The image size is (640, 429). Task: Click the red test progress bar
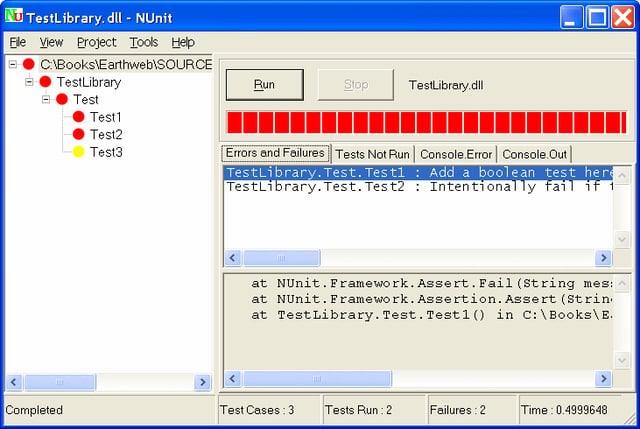click(x=427, y=122)
